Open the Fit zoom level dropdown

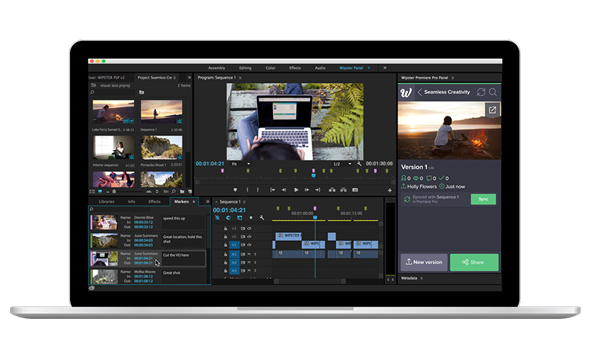pyautogui.click(x=240, y=164)
